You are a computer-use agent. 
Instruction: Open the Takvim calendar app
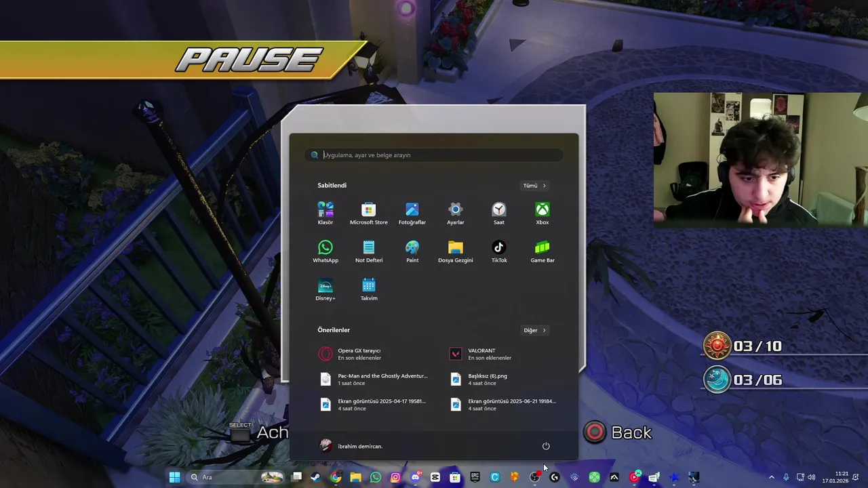(369, 289)
